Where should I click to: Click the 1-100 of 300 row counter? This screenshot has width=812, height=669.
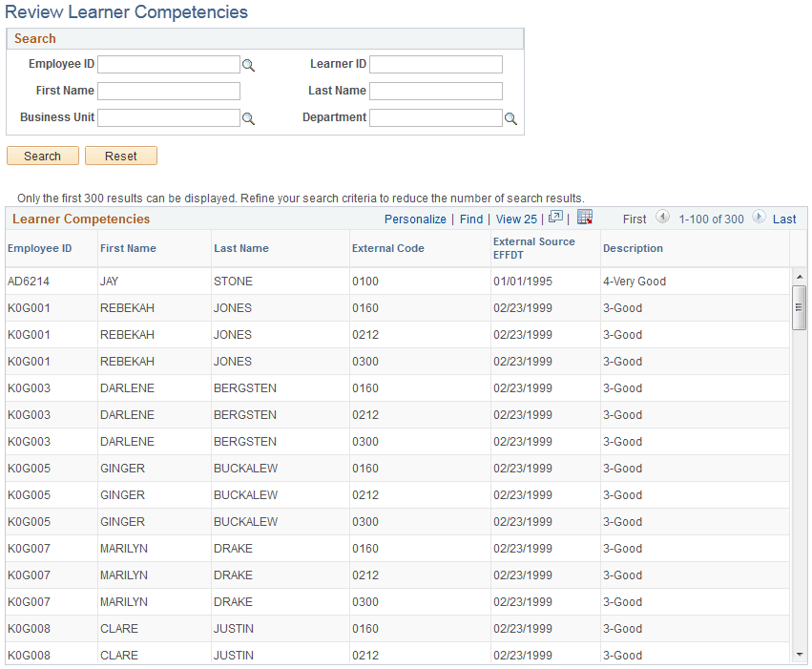[711, 220]
